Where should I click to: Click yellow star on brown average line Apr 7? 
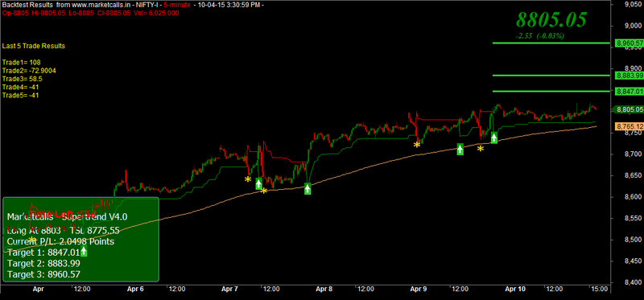click(x=264, y=191)
